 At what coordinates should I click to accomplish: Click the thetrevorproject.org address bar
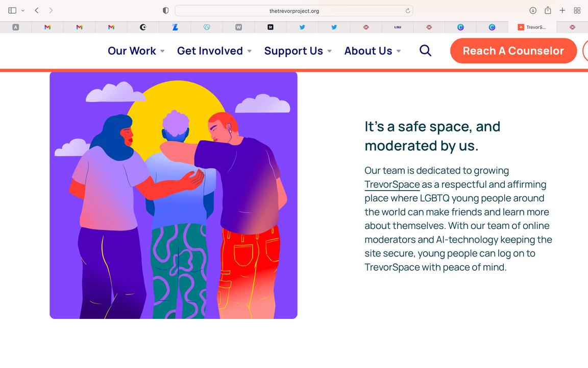click(294, 11)
